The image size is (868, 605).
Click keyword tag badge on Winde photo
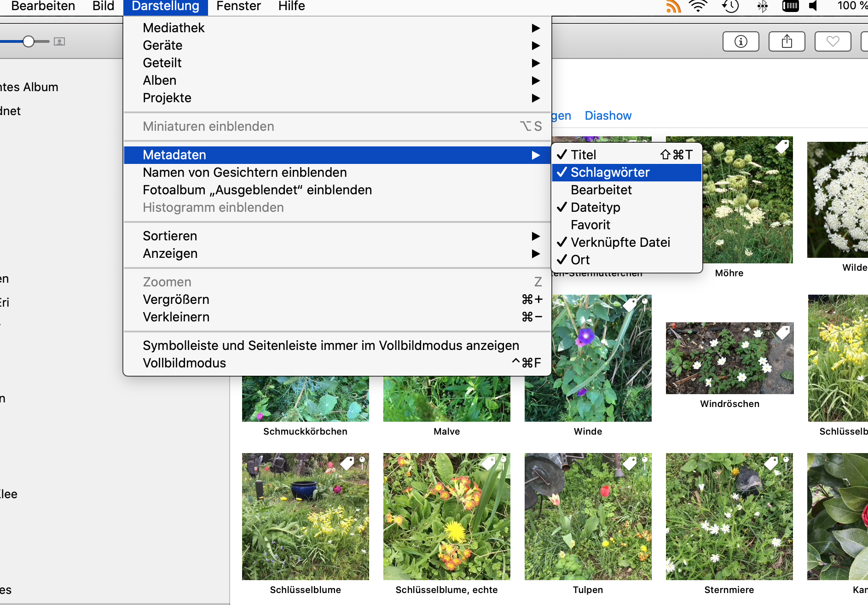[630, 304]
